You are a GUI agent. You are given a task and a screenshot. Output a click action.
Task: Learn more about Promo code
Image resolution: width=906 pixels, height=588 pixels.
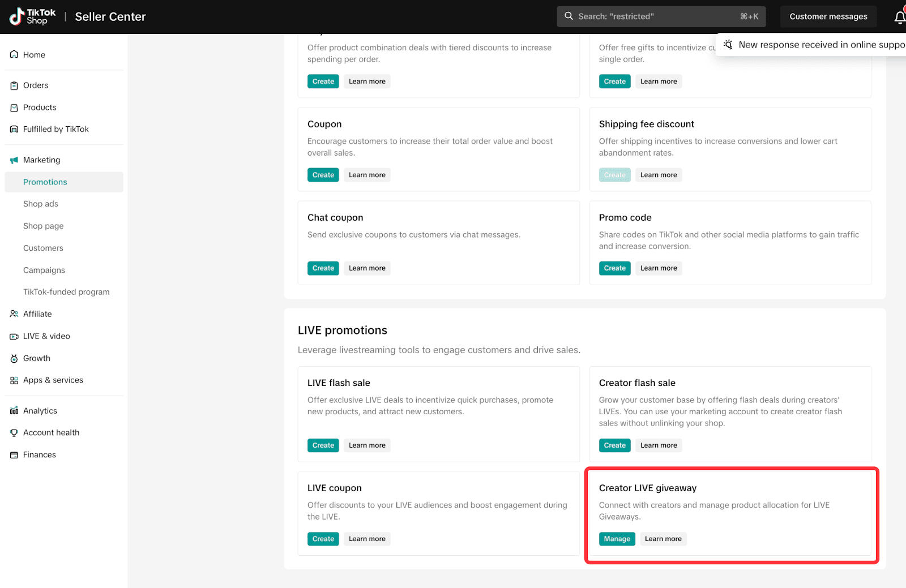click(658, 268)
